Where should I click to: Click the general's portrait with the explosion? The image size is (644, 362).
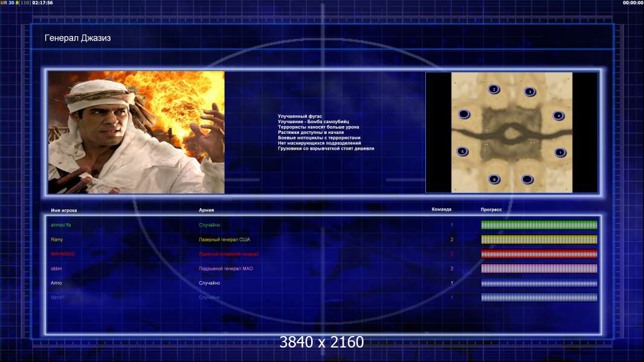137,132
